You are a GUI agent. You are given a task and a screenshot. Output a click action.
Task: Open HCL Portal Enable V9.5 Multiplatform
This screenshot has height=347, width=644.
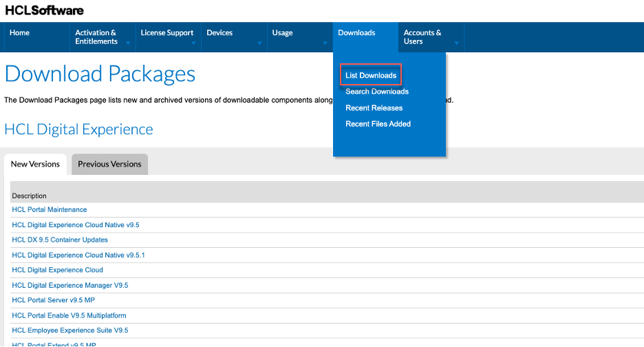69,315
